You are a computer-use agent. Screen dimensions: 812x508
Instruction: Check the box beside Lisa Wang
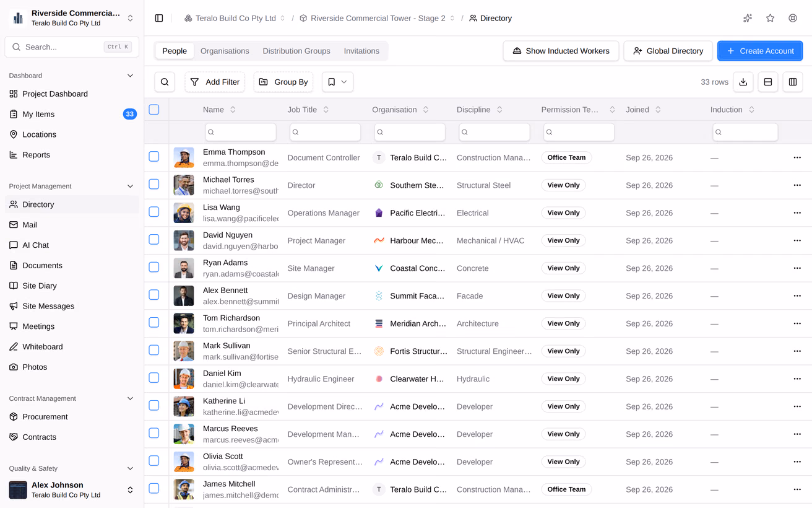154,212
